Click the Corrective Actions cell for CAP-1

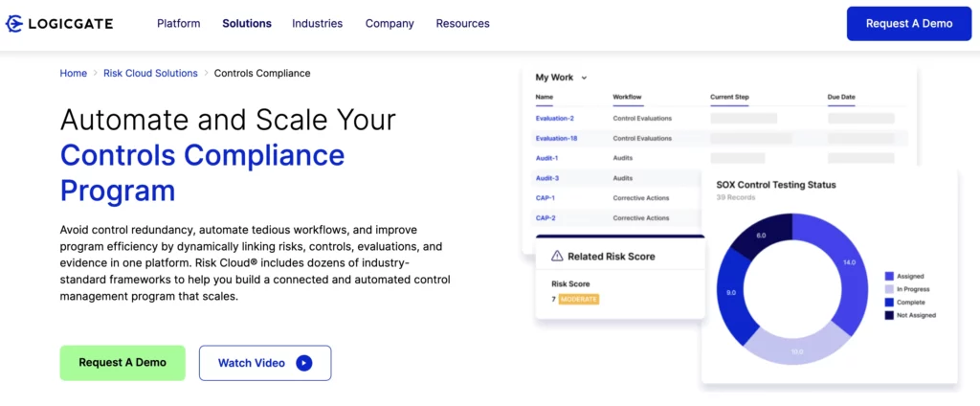tap(641, 198)
